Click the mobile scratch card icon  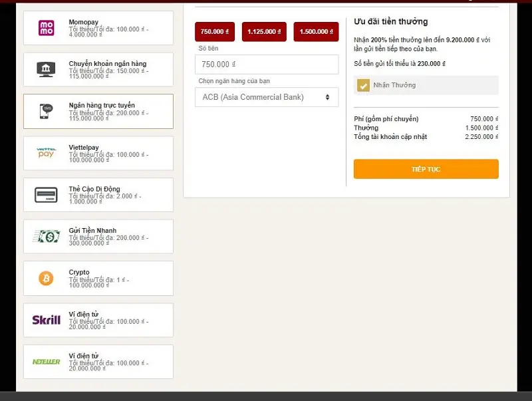pos(47,195)
